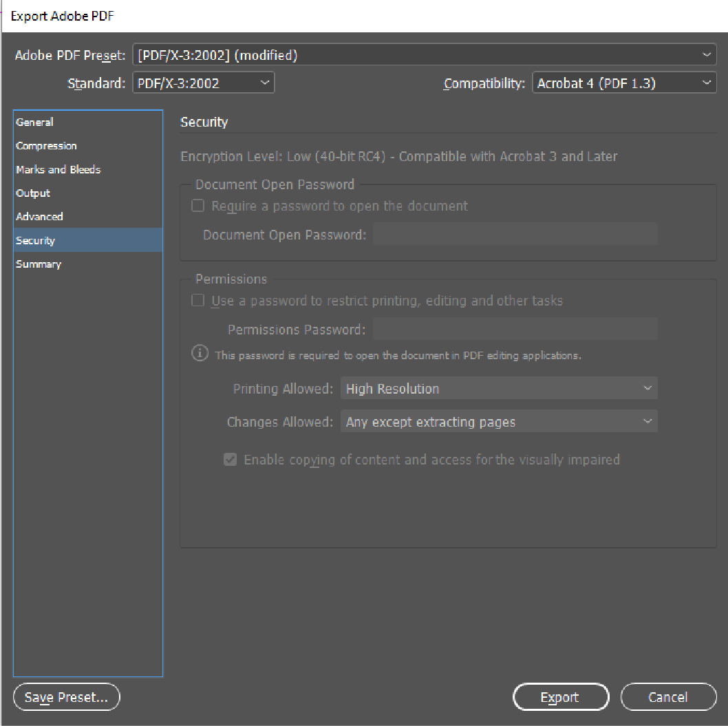Go to the Compression section
The image size is (728, 726).
47,146
